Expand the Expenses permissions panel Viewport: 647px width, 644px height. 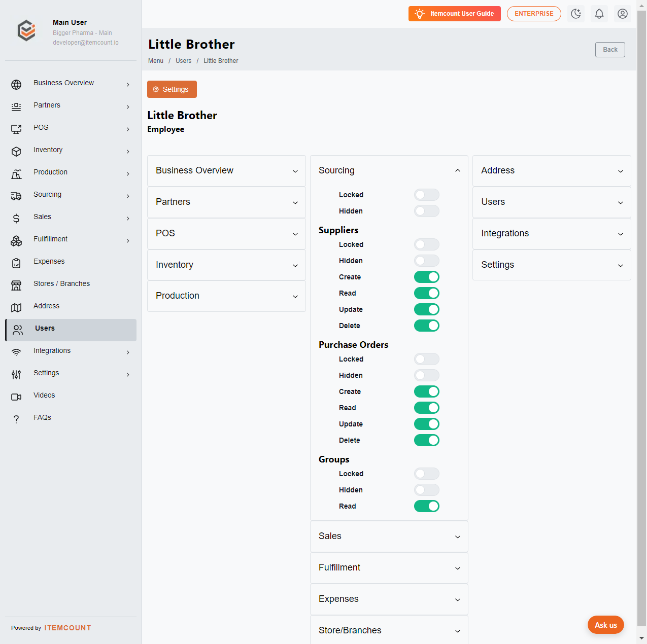click(x=389, y=599)
